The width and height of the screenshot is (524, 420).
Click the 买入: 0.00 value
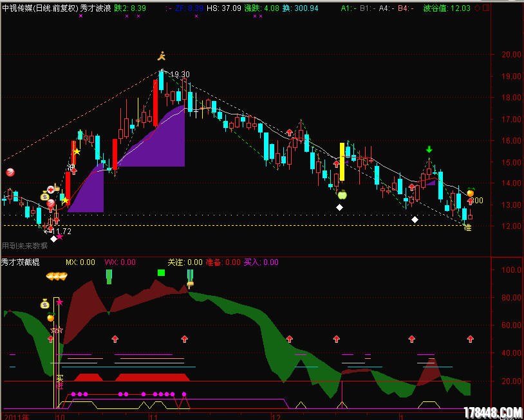coord(261,262)
